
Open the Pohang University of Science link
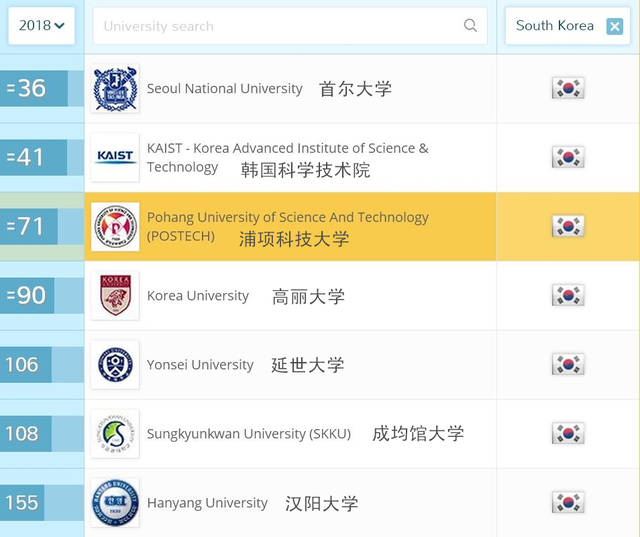(x=287, y=226)
